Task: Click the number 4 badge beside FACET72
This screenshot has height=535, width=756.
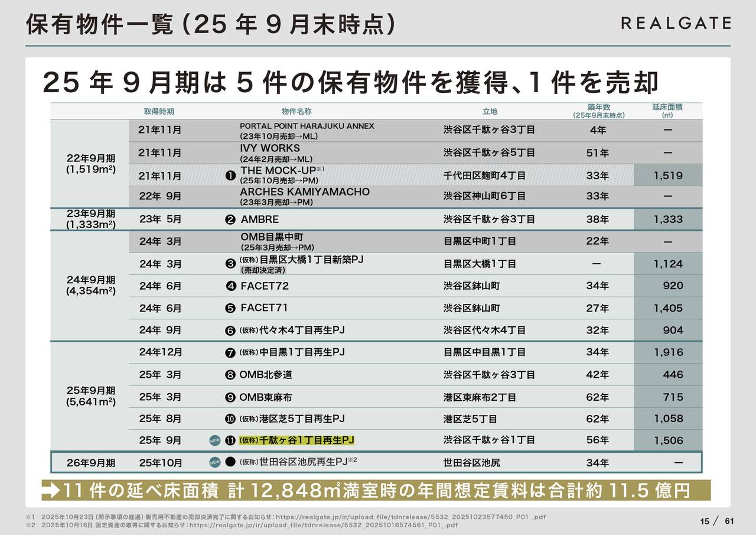Action: click(231, 286)
